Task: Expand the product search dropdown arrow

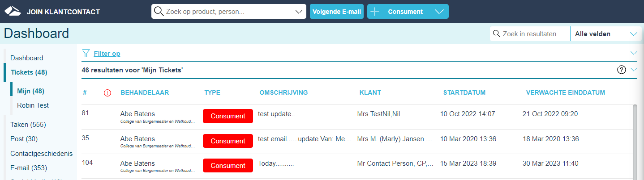Action: pyautogui.click(x=299, y=12)
